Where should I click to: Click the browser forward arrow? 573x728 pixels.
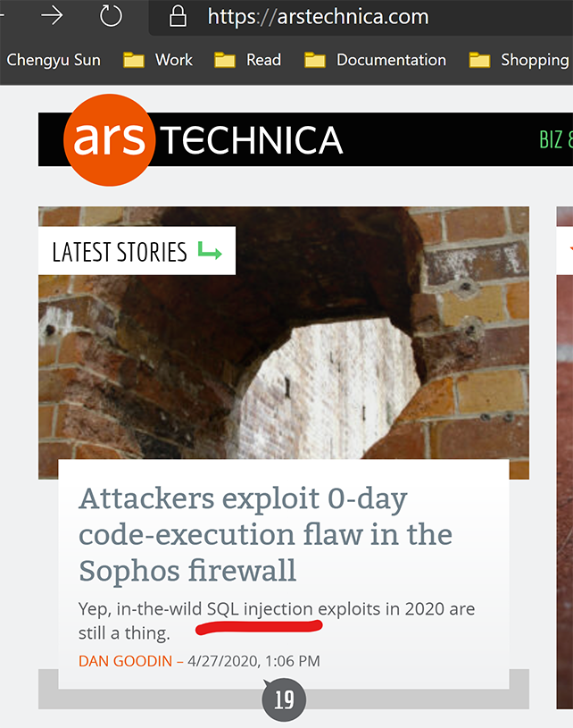point(52,16)
